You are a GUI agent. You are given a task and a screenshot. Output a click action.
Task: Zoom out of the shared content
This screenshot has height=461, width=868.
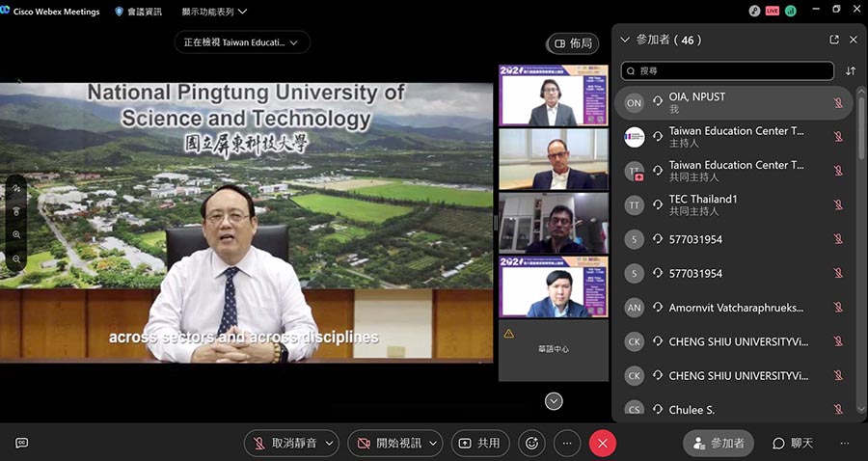pyautogui.click(x=16, y=258)
